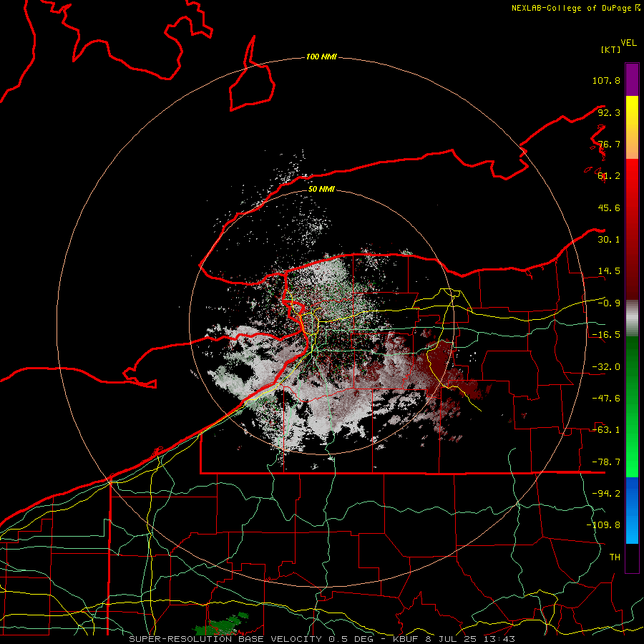Click the -0.9 legend value

point(609,303)
